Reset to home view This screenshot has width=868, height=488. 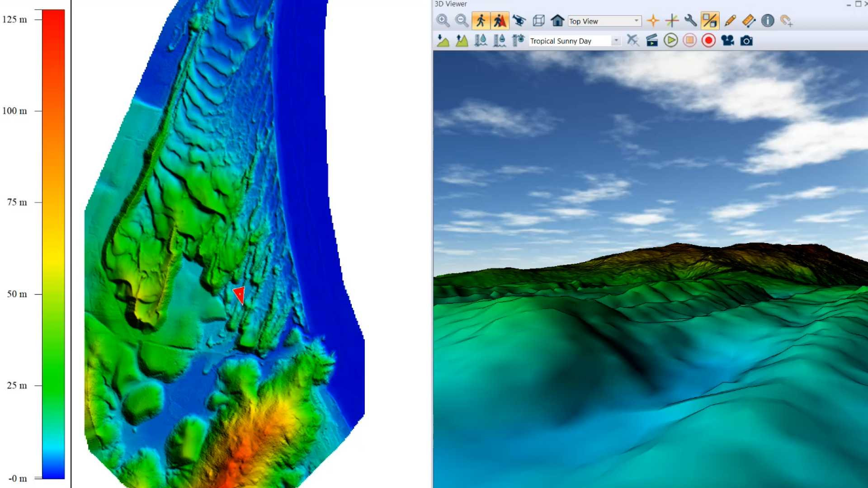tap(557, 21)
